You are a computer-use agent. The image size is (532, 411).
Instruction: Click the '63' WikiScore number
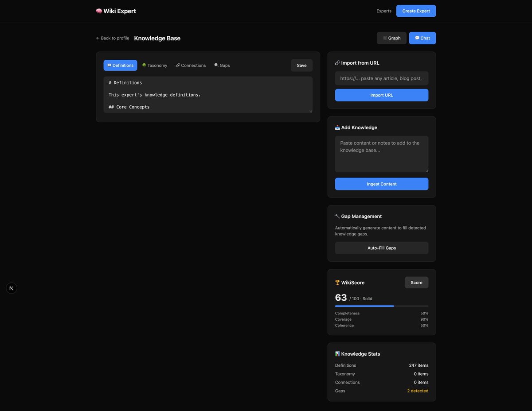click(x=341, y=298)
